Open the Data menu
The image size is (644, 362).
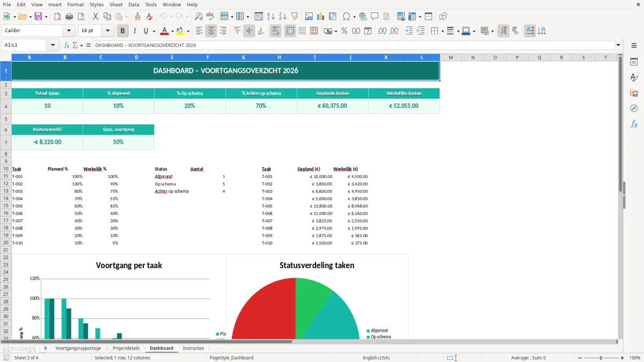pos(134,4)
